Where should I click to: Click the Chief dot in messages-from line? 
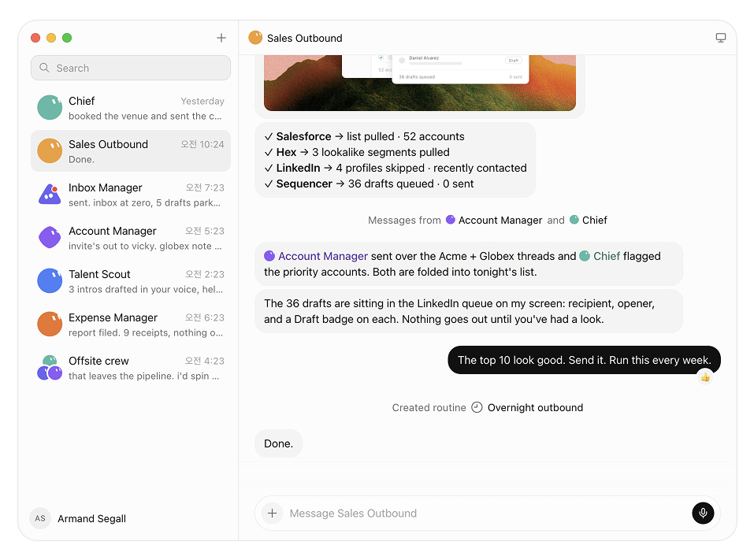coord(574,220)
